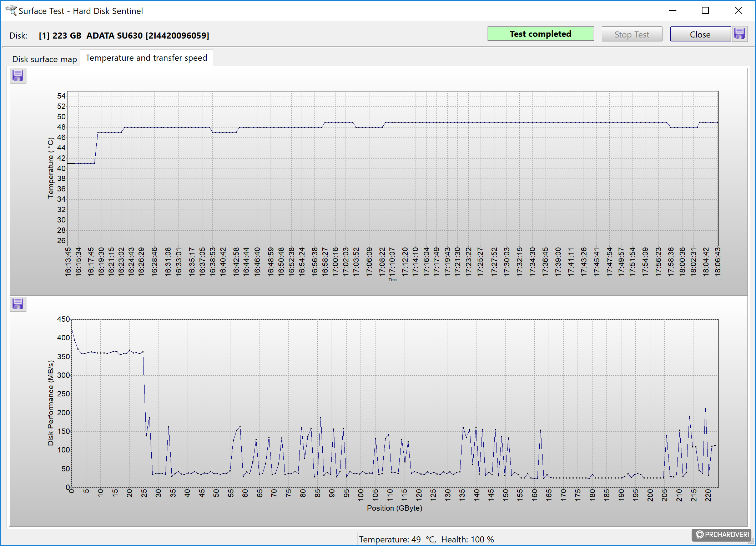Screen dimensions: 756x546
Task: Close the window with the title bar X
Action: (x=738, y=11)
